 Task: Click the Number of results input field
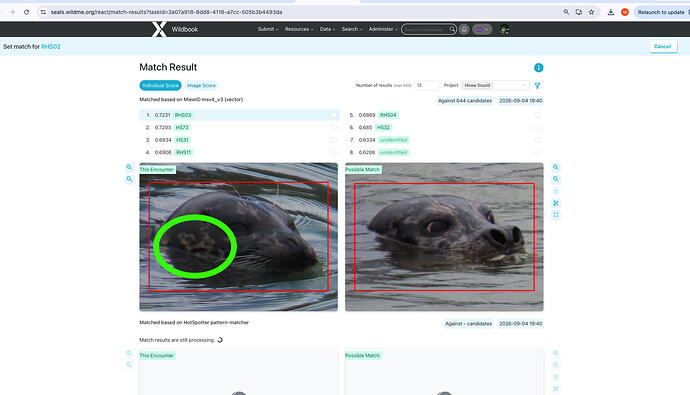click(x=426, y=85)
